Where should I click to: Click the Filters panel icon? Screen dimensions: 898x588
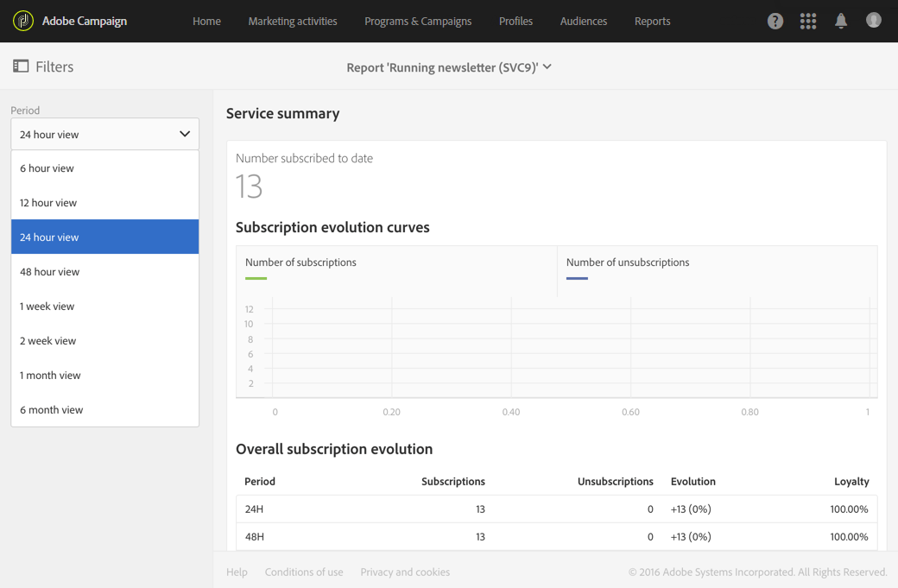coord(18,66)
